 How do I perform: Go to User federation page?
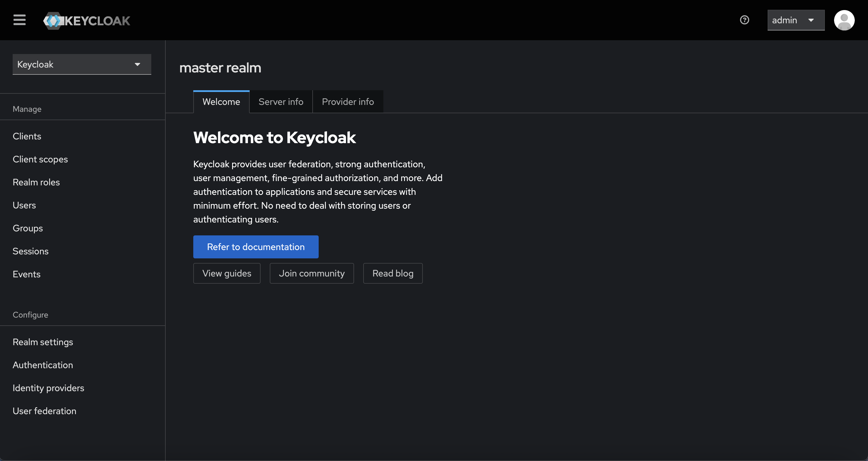click(x=45, y=411)
